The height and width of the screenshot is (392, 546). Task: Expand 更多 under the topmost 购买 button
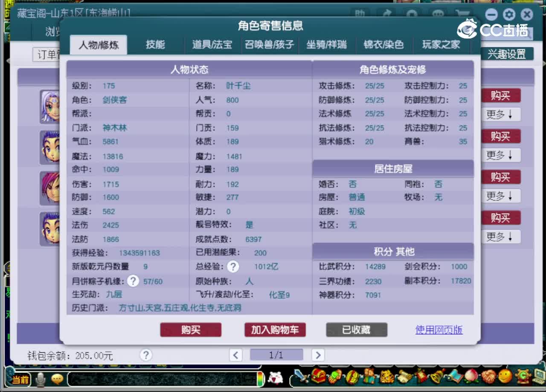[500, 114]
